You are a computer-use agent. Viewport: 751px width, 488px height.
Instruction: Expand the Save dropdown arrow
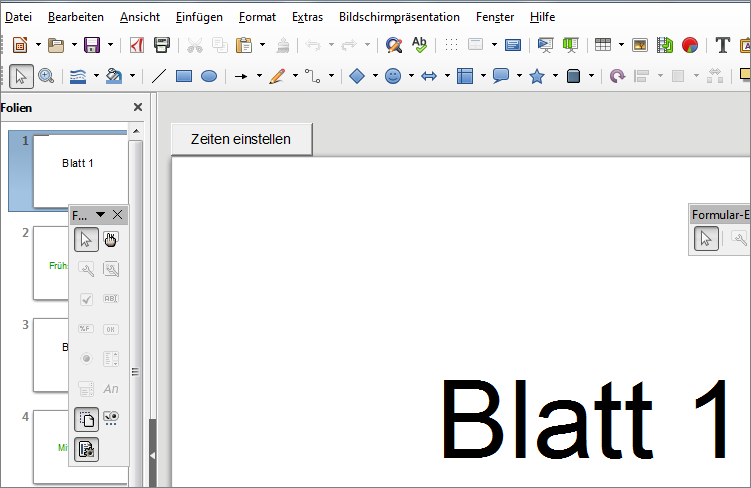point(110,45)
